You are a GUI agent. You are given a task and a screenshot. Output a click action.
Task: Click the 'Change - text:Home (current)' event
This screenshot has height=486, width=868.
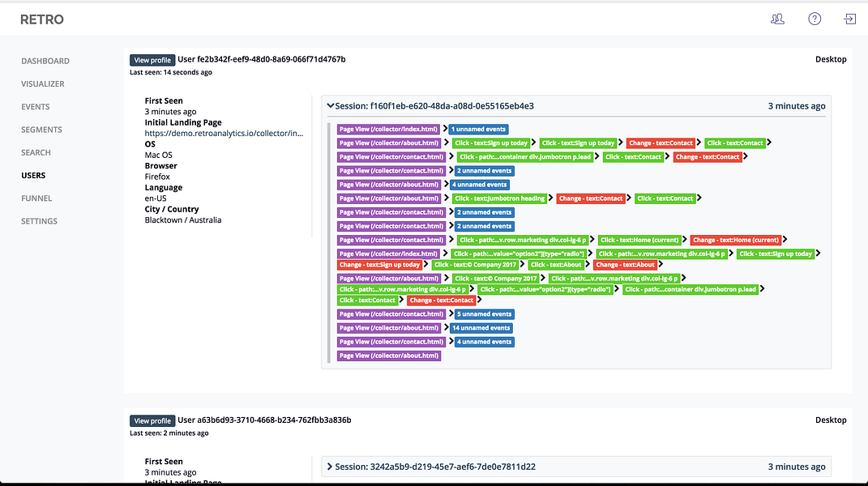pyautogui.click(x=736, y=240)
